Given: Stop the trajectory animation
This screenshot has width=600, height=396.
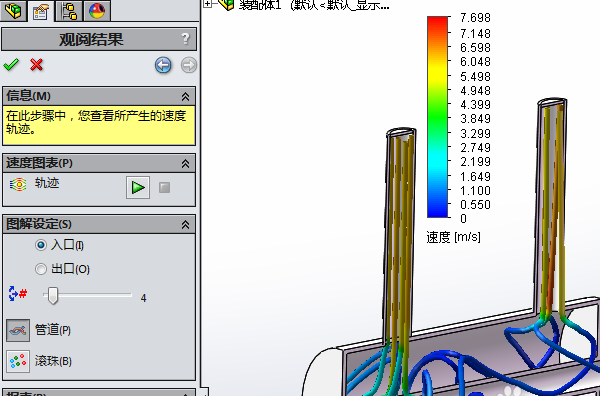Looking at the screenshot, I should click(165, 187).
